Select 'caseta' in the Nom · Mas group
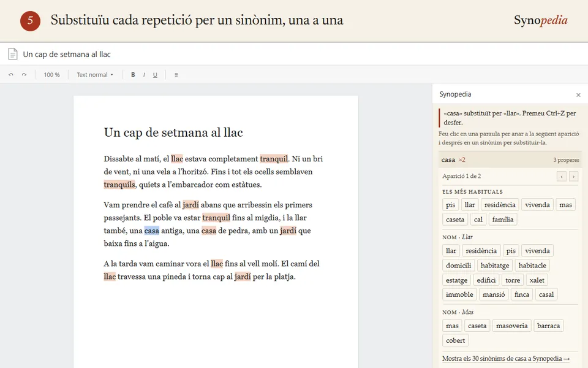The height and width of the screenshot is (368, 588). (477, 326)
